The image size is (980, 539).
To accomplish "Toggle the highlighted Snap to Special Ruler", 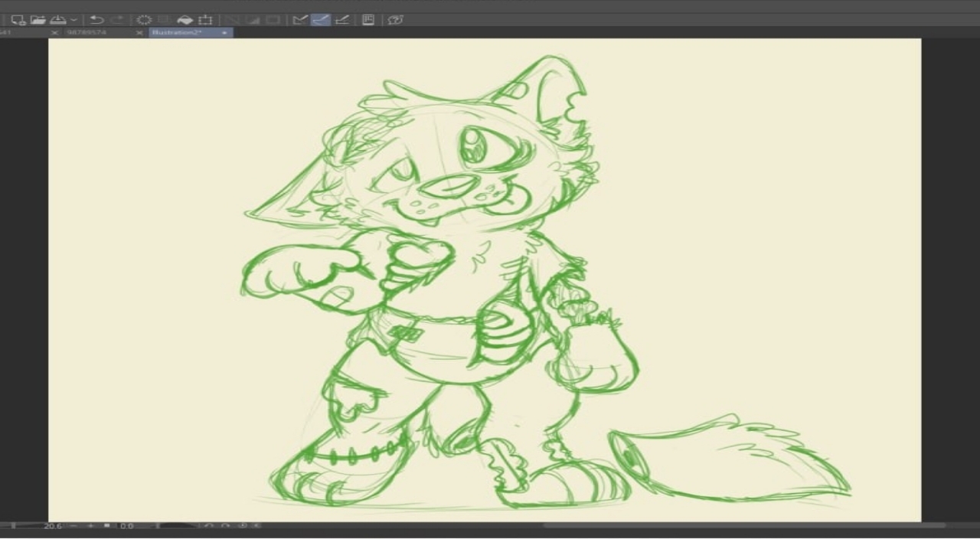I will (x=321, y=20).
